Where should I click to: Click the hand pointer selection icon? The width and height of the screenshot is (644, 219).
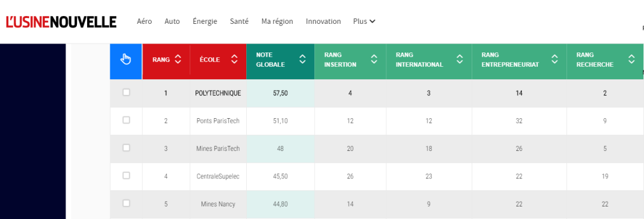(126, 60)
